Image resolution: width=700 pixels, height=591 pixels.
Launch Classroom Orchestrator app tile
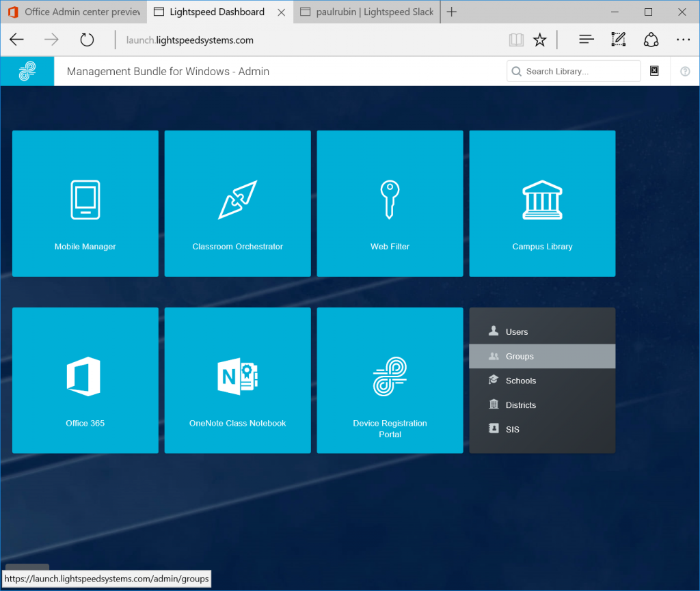tap(237, 204)
